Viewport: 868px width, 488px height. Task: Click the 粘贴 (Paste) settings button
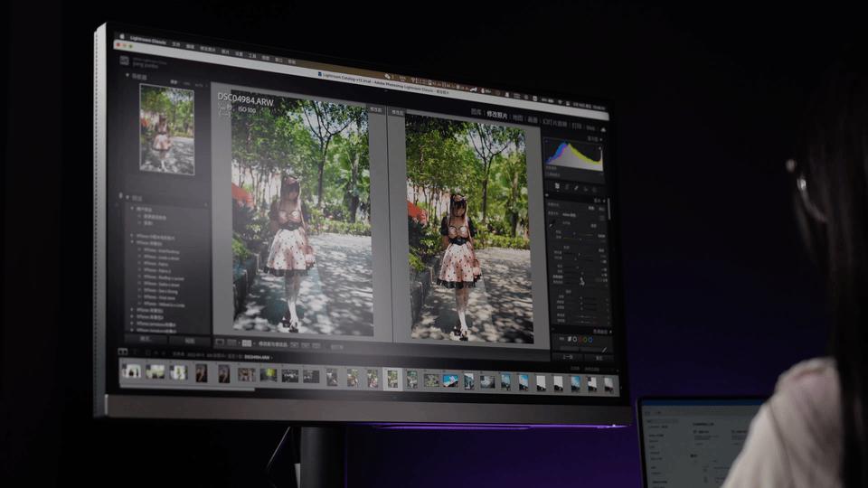(189, 341)
